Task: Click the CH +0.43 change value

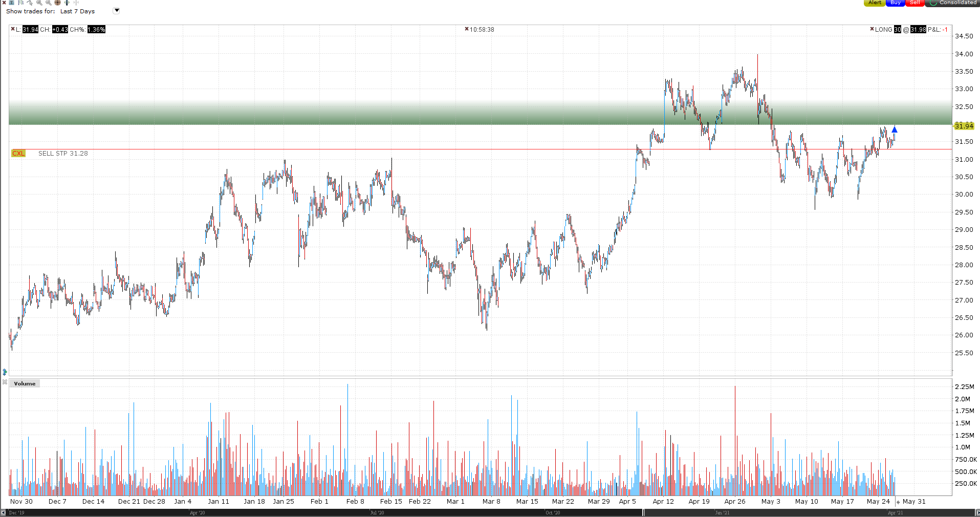Action: (60, 30)
